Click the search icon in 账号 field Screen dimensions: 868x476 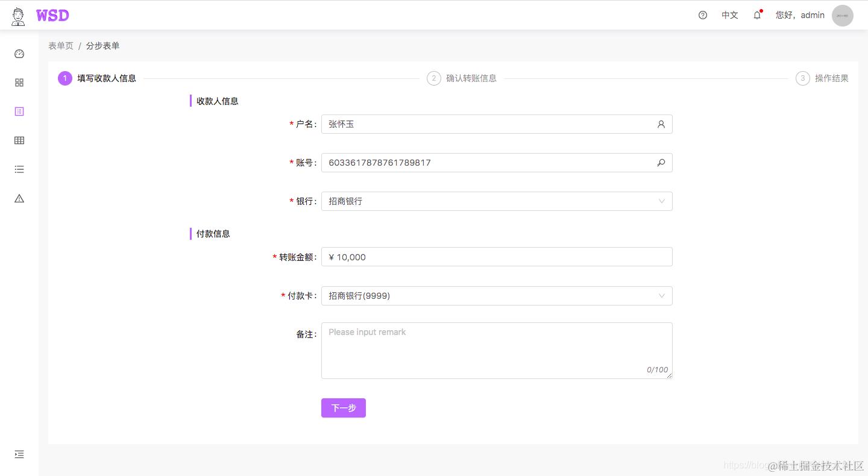pyautogui.click(x=661, y=163)
